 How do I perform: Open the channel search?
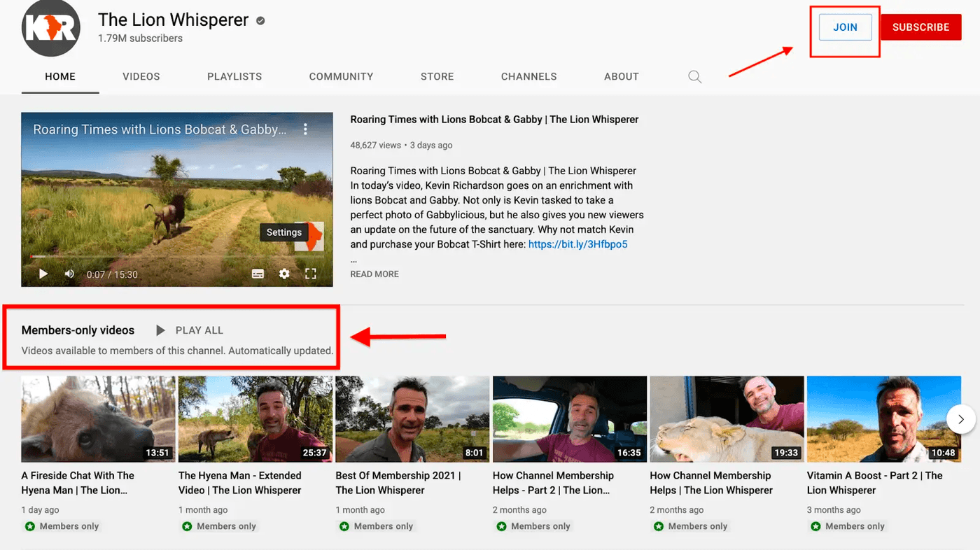[694, 76]
